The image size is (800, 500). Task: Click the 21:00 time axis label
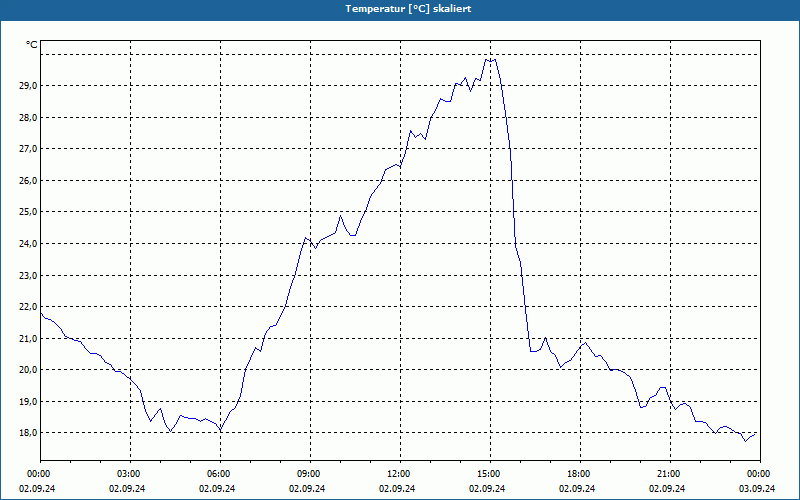670,474
